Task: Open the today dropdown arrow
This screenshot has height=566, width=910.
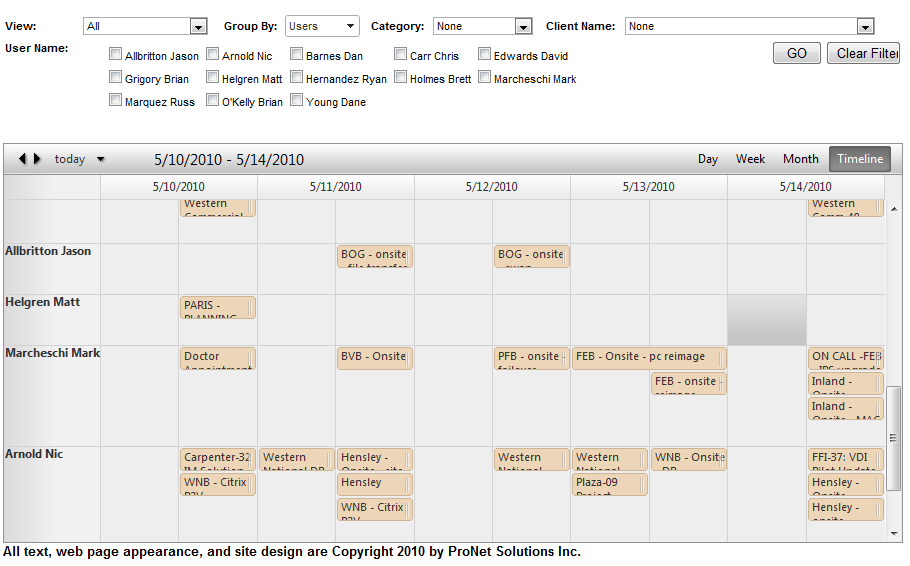Action: click(100, 160)
